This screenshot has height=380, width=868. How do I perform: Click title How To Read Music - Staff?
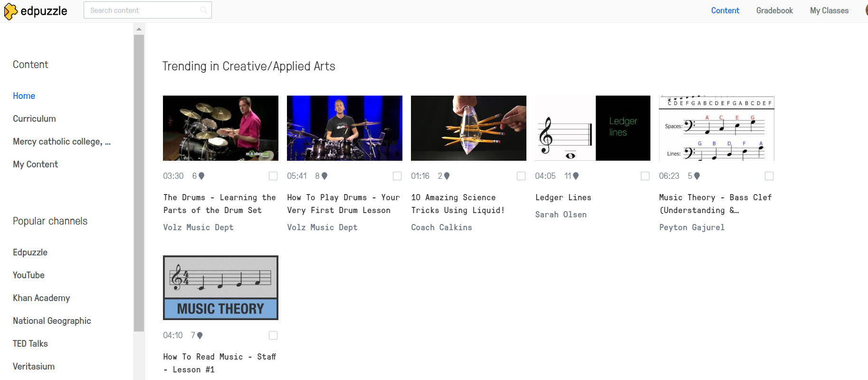219,363
